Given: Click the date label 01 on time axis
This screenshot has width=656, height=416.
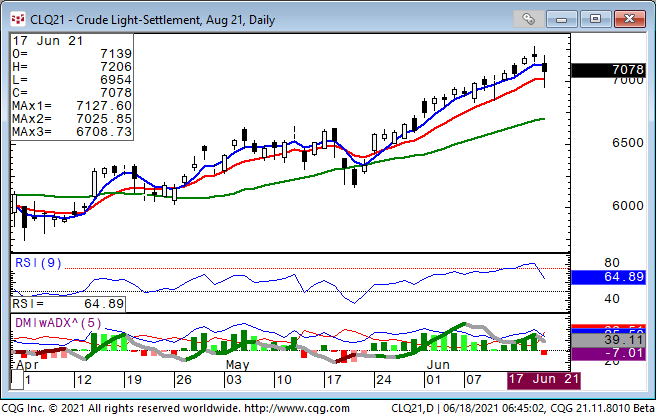Looking at the screenshot, I should [x=433, y=380].
